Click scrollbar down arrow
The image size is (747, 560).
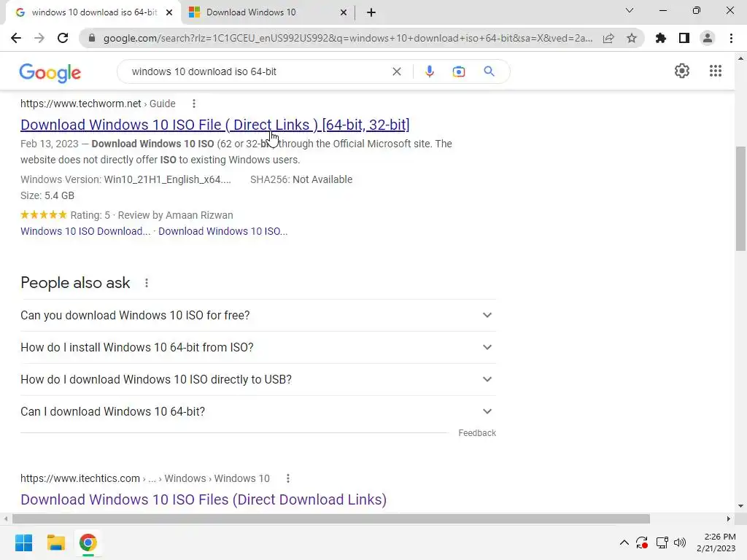point(740,506)
